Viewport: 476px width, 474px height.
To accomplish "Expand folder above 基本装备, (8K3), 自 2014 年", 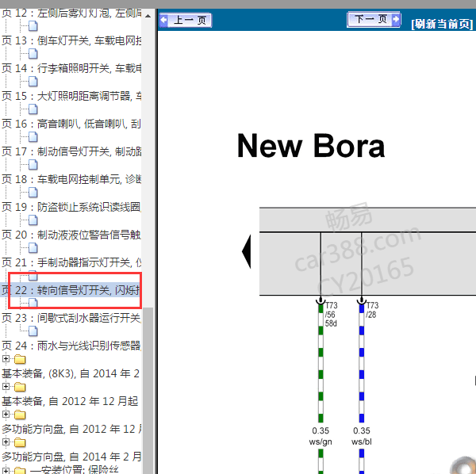I will tap(6, 359).
